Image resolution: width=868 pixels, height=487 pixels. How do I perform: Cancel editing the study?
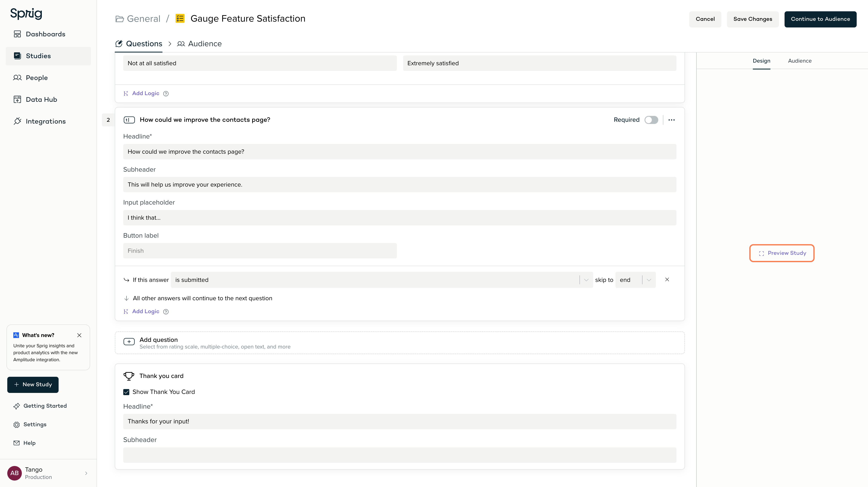(x=705, y=19)
